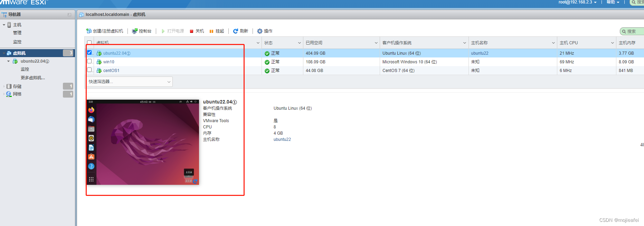The image size is (644, 226).
Task: Open the root@192.168.2.3 user menu
Action: (x=577, y=2)
